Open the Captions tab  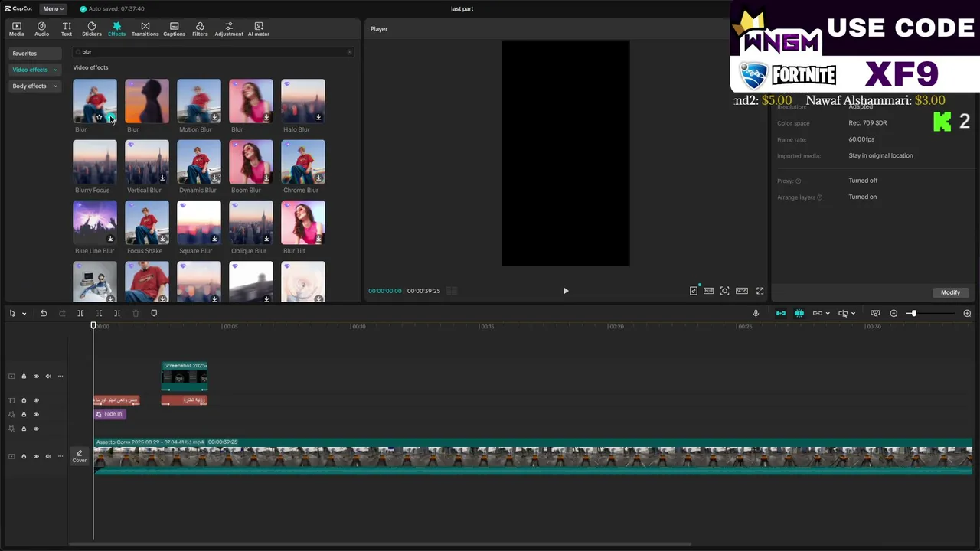174,29
